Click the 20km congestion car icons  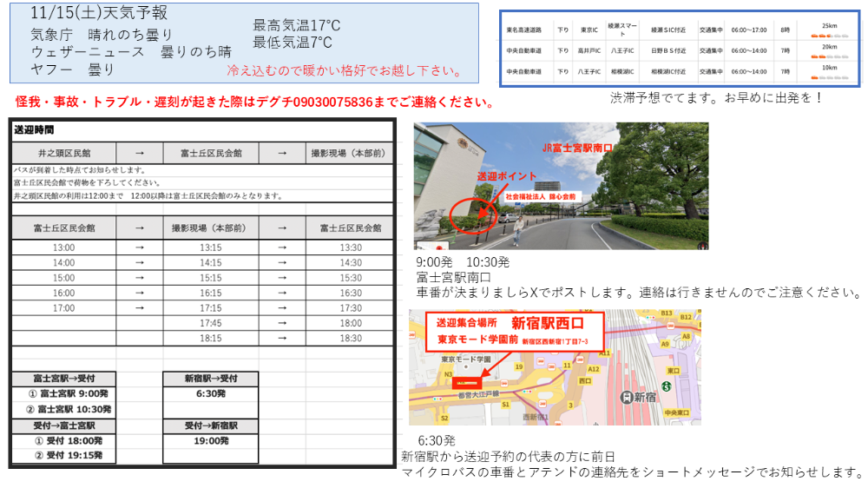829,56
